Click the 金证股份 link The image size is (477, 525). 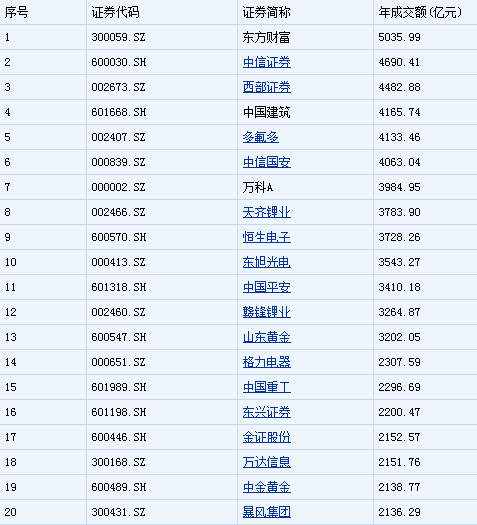[x=267, y=437]
